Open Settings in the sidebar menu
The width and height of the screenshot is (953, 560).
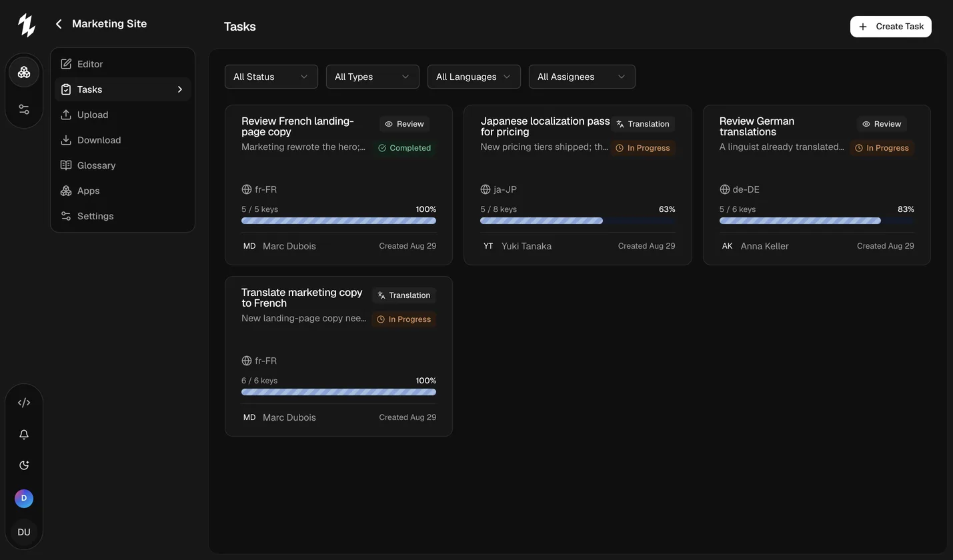[x=123, y=216]
